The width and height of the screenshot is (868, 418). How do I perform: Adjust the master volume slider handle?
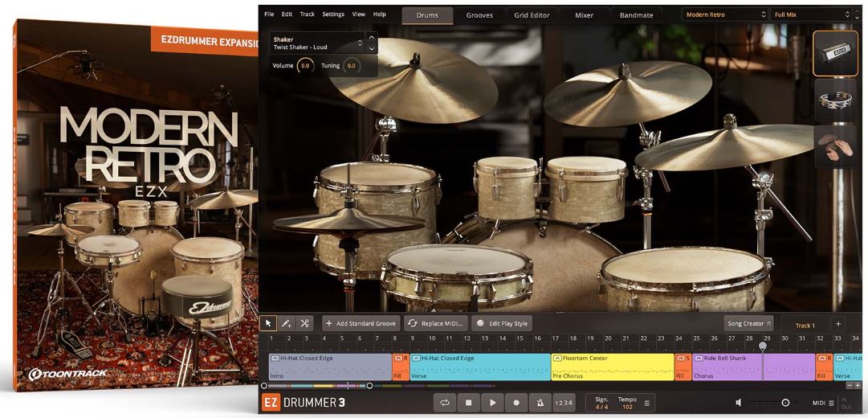(x=785, y=403)
